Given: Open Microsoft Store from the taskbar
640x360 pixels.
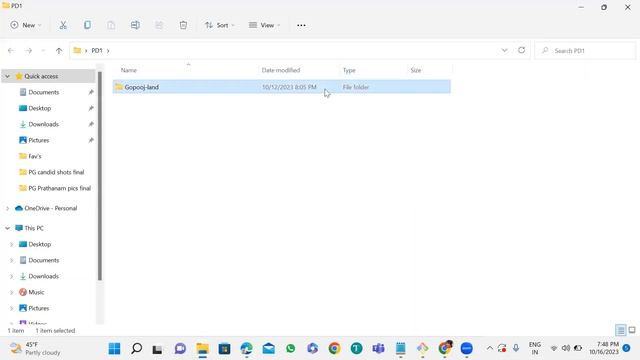Looking at the screenshot, I should click(224, 349).
